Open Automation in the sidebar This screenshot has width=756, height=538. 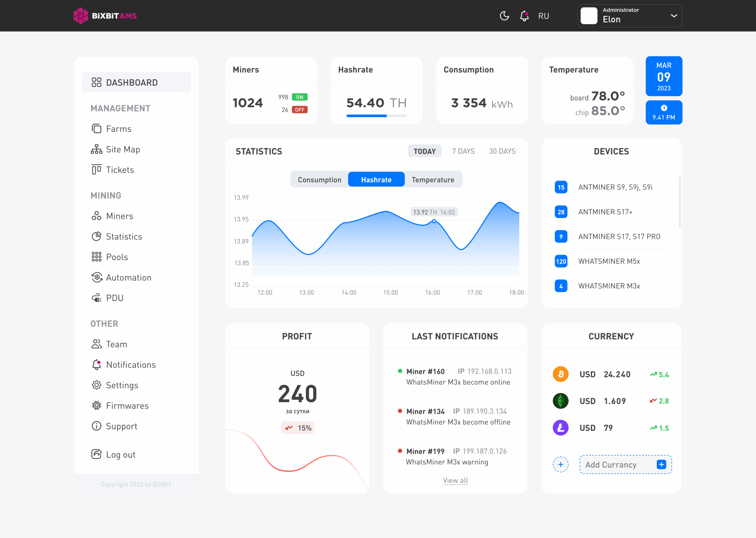click(128, 277)
